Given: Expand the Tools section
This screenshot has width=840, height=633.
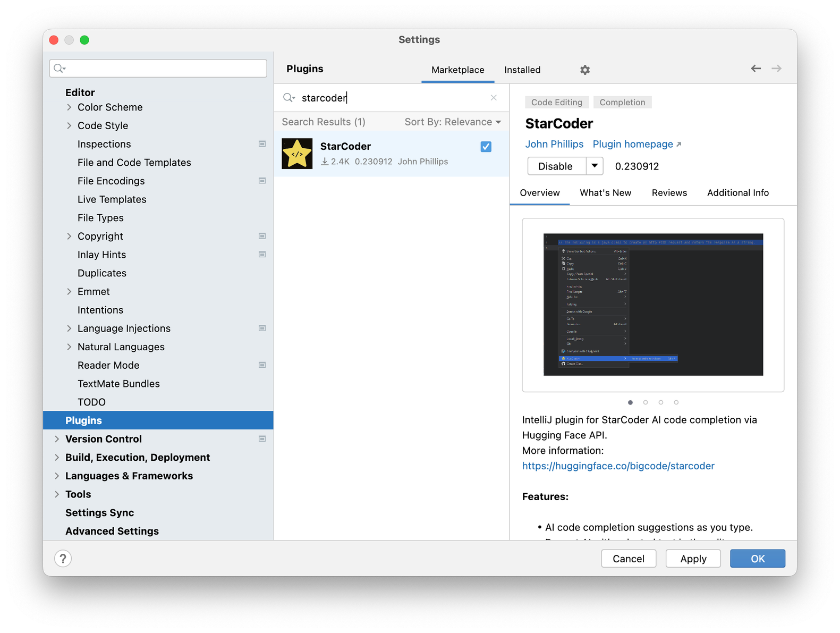Looking at the screenshot, I should [x=57, y=494].
